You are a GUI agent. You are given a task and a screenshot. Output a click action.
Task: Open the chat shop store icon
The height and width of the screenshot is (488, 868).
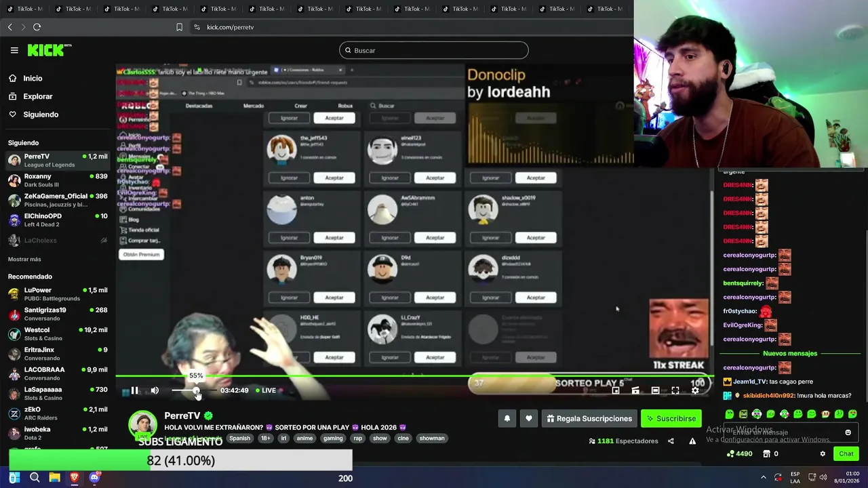[x=767, y=454]
